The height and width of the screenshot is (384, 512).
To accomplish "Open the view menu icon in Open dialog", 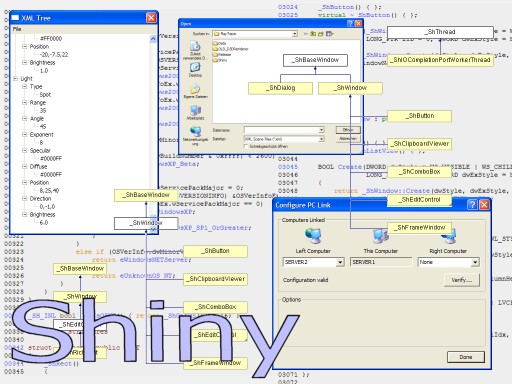I will pos(329,34).
